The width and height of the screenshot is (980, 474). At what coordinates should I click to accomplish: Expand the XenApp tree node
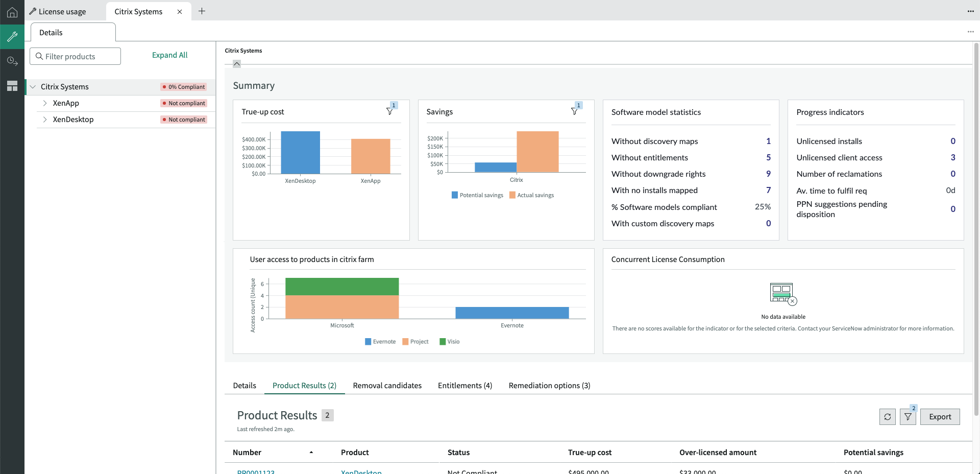pos(45,103)
